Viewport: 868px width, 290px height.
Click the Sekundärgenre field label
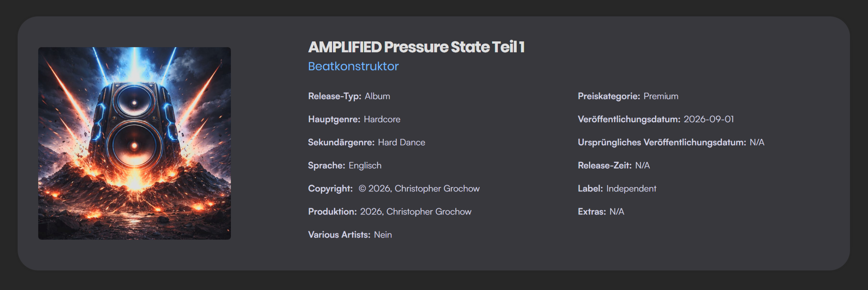pyautogui.click(x=341, y=142)
